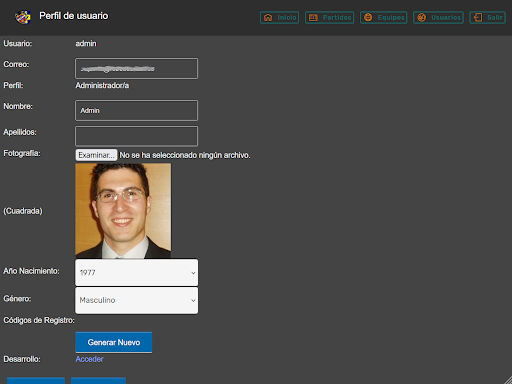Screen dimensions: 512x384
Task: Click the 'No se ha seleccionado ningún archivo.' text
Action: coord(185,155)
